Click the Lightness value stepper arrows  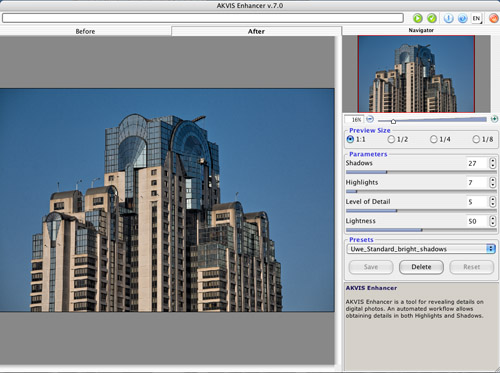tap(493, 221)
